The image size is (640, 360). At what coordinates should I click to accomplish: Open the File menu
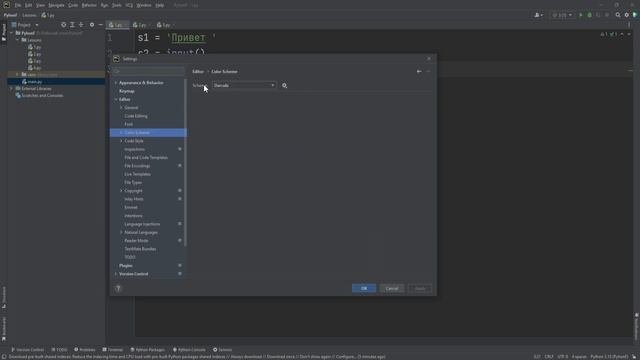click(x=18, y=5)
